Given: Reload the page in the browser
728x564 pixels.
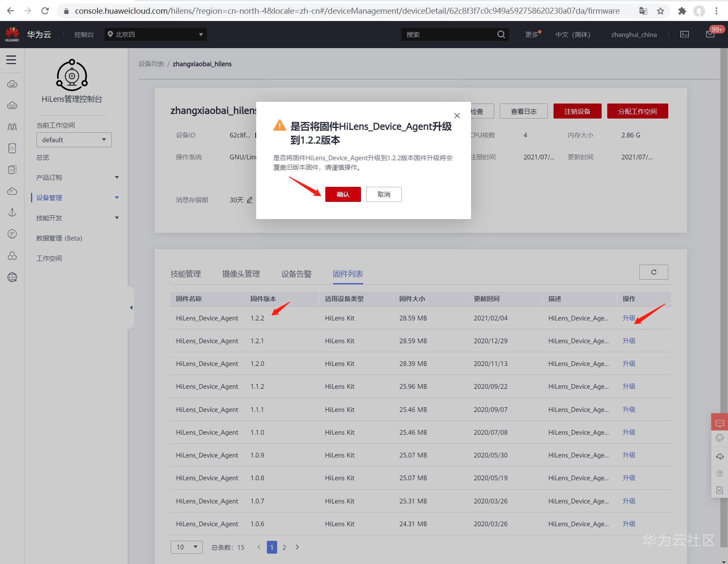Looking at the screenshot, I should (x=45, y=11).
